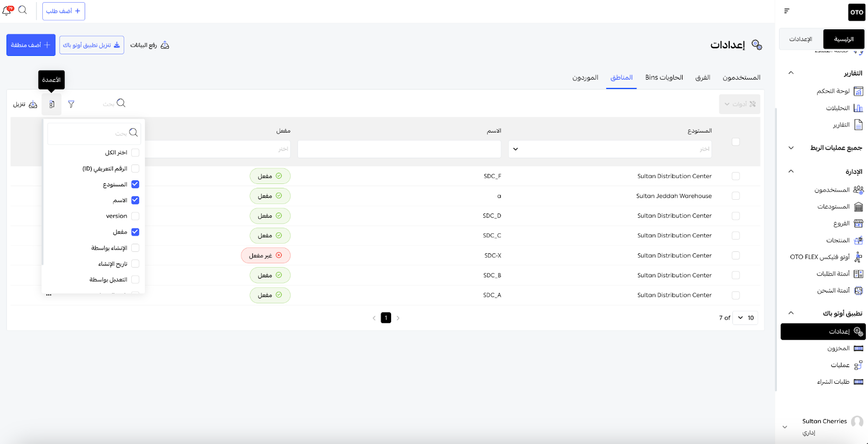Switch to the الموردون tab
Screen dimensions: 868x444
(585, 78)
